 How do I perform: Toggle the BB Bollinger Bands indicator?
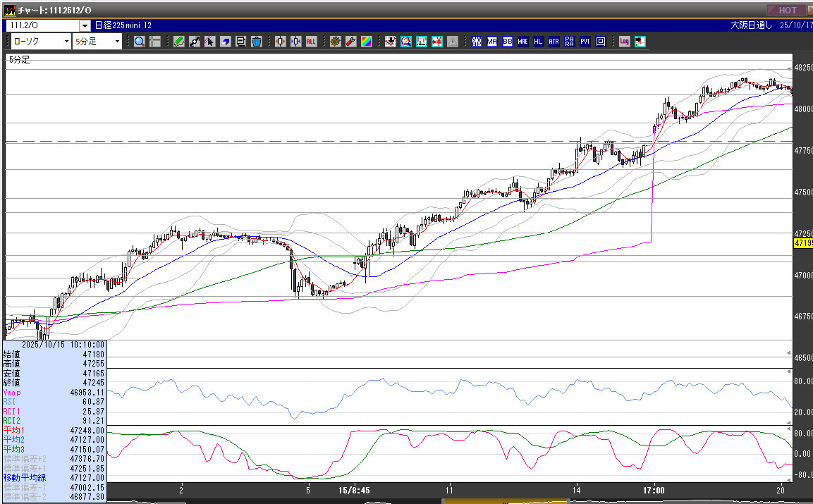pyautogui.click(x=508, y=42)
